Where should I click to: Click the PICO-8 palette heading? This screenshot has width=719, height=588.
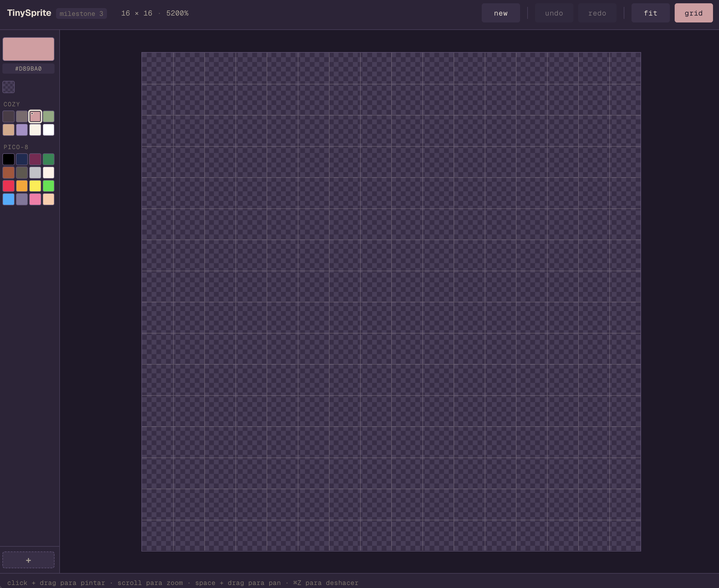coord(16,147)
